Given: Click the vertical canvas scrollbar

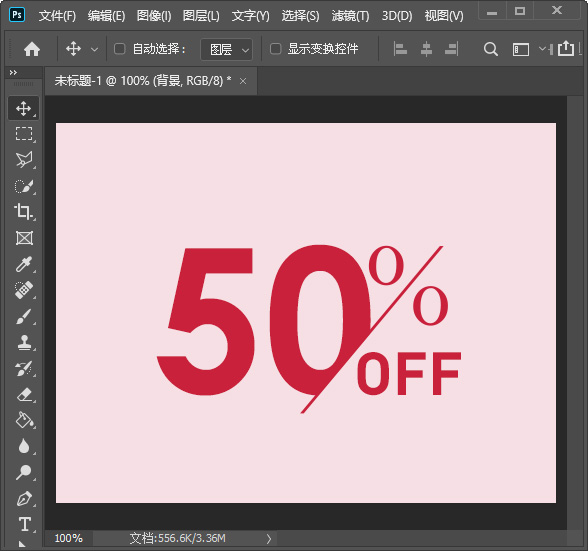Looking at the screenshot, I should point(575,313).
